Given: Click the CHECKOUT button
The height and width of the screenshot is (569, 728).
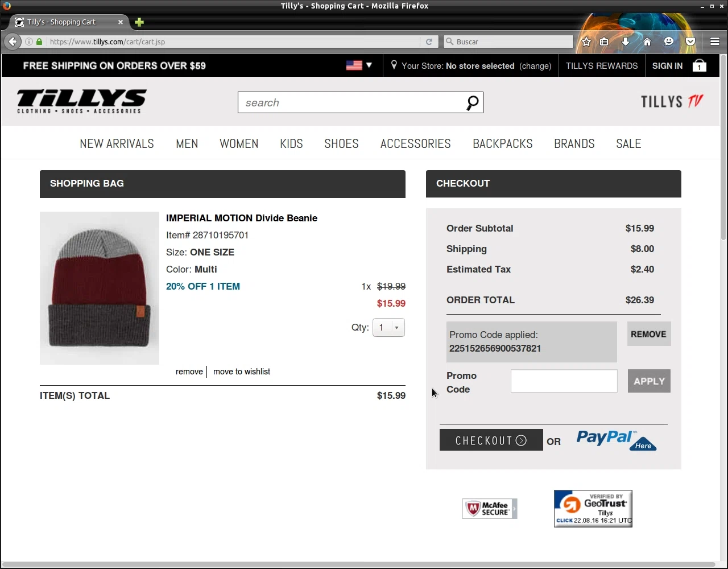Looking at the screenshot, I should [x=491, y=440].
